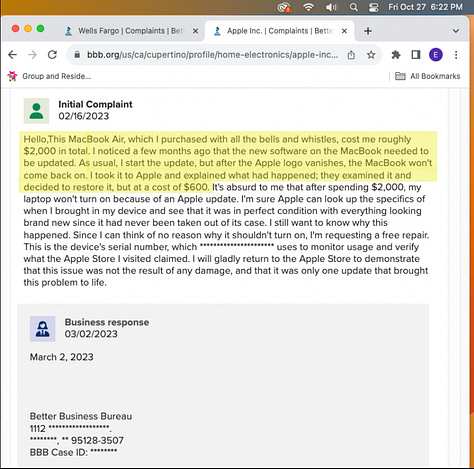Image resolution: width=474 pixels, height=469 pixels.
Task: Click the 'March 2, 2023' text
Action: 62,357
